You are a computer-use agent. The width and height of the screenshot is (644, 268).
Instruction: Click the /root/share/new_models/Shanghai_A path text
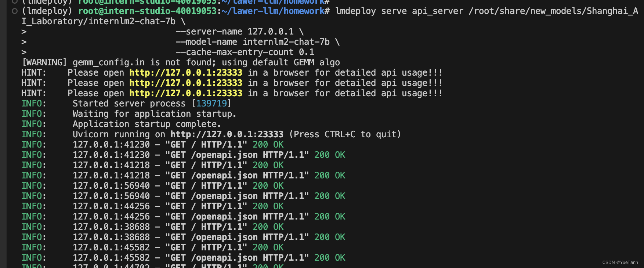click(553, 11)
